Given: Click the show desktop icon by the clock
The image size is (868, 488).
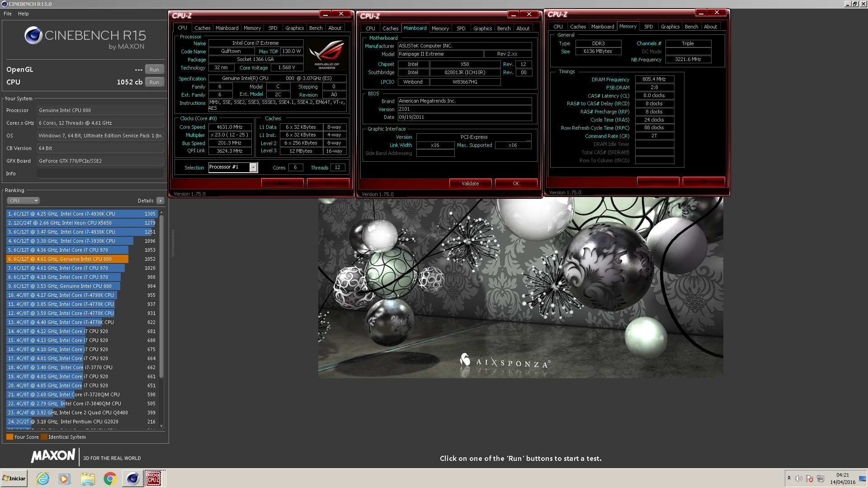Looking at the screenshot, I should coord(863,479).
